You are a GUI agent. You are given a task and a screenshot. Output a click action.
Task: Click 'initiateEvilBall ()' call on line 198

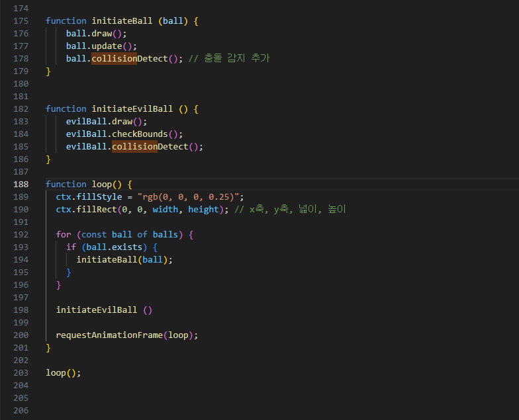[104, 310]
